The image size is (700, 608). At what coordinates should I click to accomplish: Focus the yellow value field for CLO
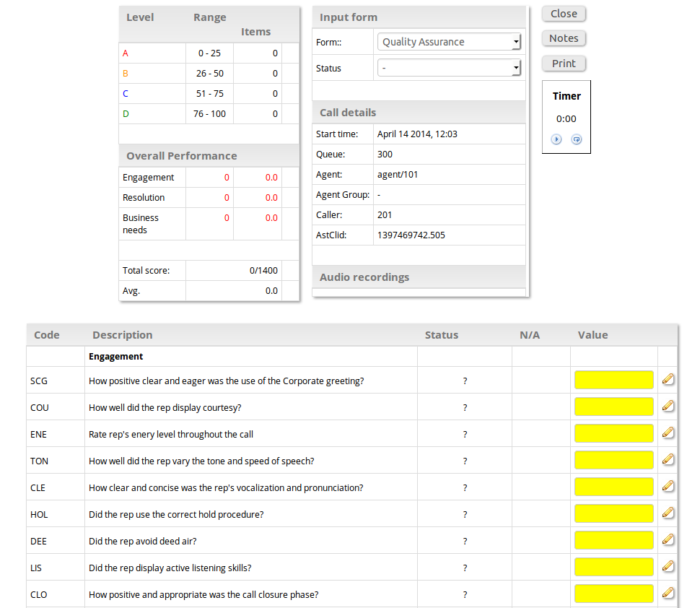point(614,594)
